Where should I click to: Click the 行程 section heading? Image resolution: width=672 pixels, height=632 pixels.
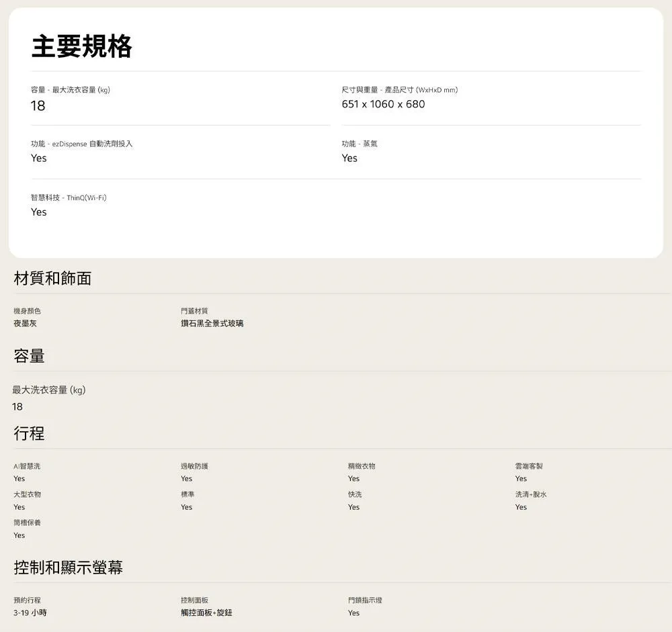click(x=30, y=433)
